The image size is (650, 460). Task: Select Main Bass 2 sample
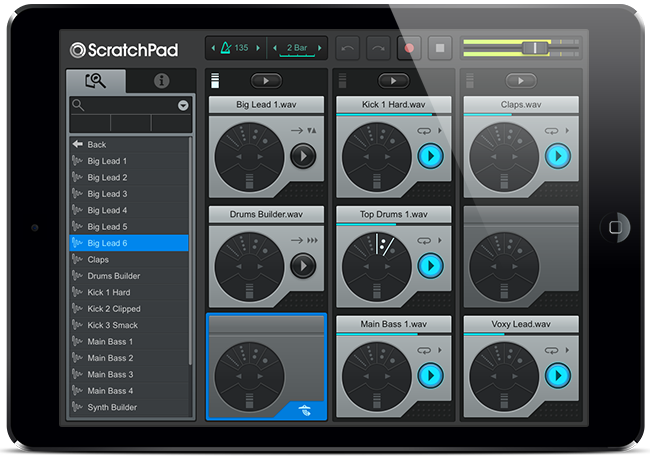pyautogui.click(x=129, y=358)
